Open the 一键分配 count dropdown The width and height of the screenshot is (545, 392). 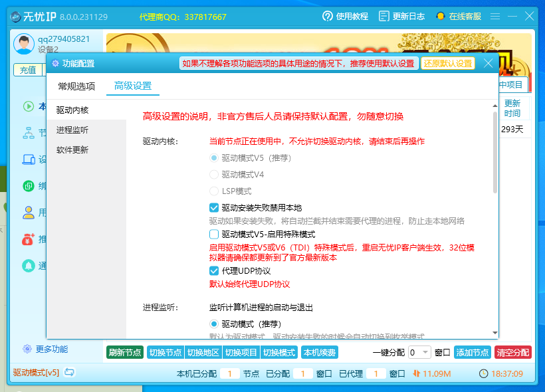coord(419,352)
